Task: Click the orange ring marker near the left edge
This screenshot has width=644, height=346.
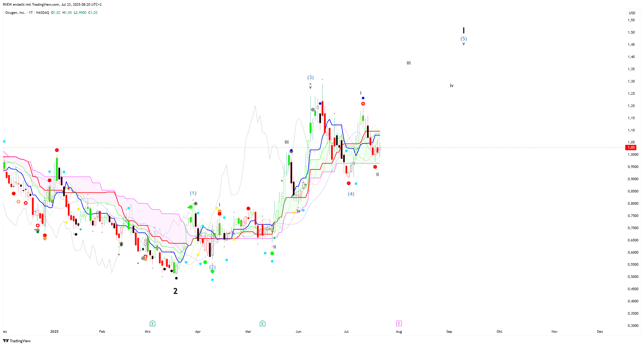Action: pos(18,202)
